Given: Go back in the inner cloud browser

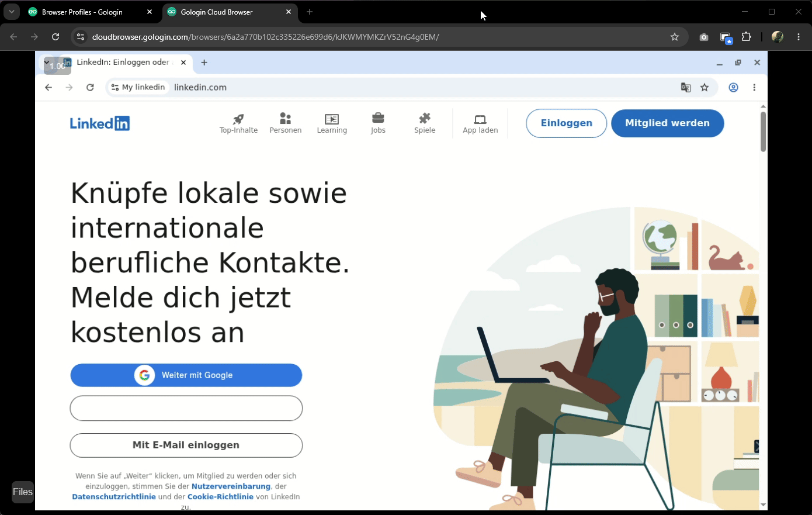Looking at the screenshot, I should (48, 88).
